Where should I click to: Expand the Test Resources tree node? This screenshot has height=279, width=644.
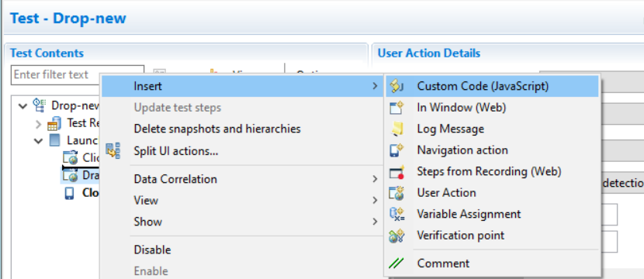39,123
